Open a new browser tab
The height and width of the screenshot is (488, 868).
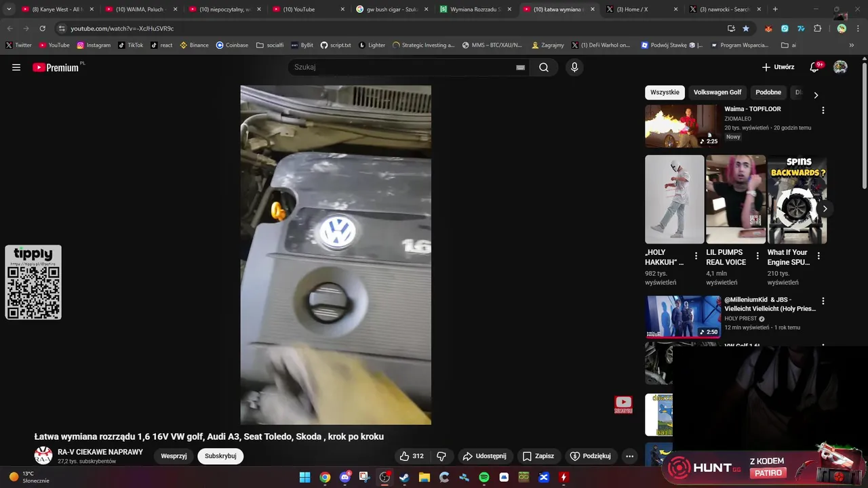coord(775,9)
